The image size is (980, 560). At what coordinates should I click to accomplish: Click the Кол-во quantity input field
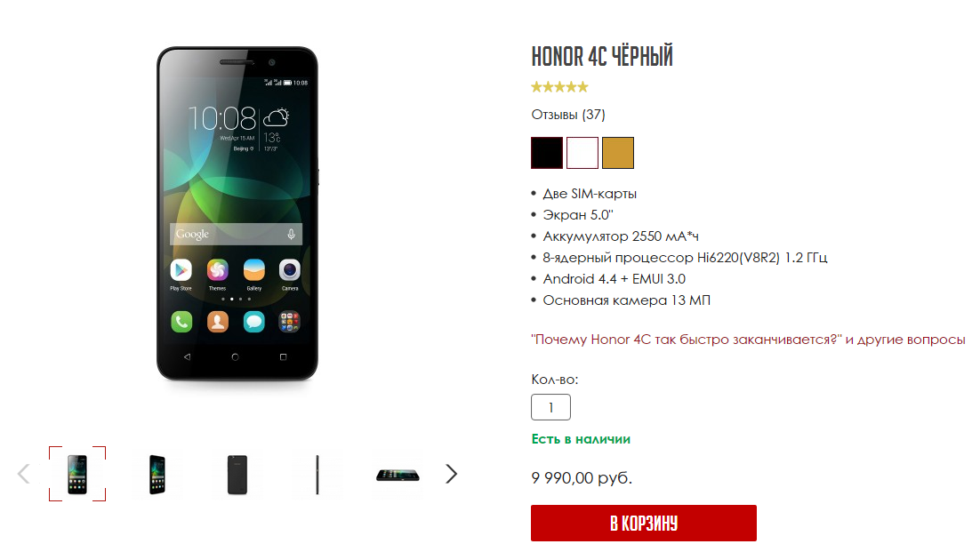550,407
